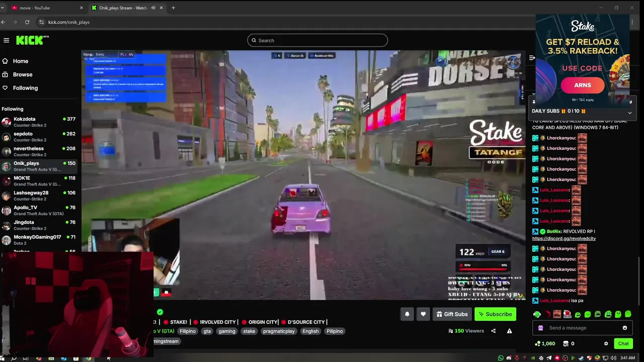The height and width of the screenshot is (362, 644).
Task: Open Browse in sidebar
Action: tap(23, 74)
